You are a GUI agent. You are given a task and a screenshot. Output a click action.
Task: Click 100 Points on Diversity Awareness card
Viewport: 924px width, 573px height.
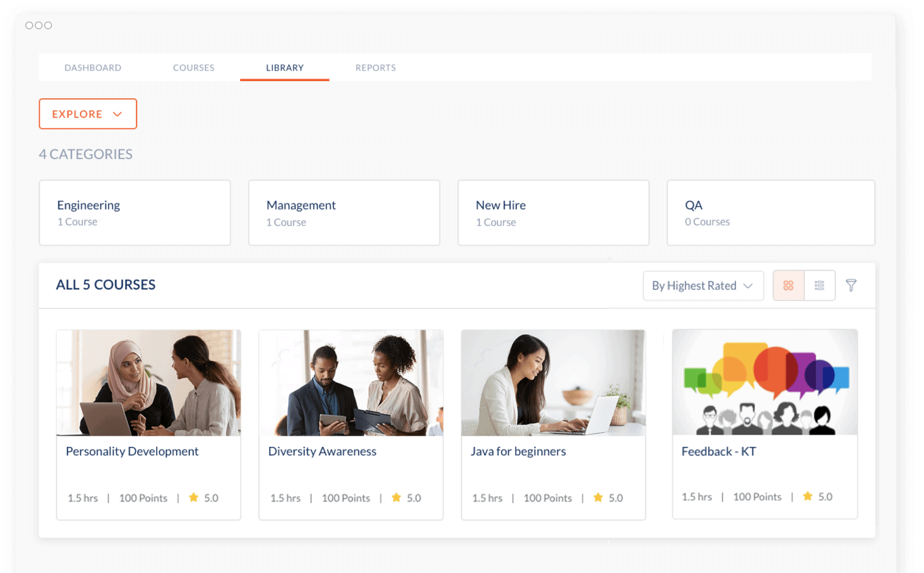click(x=346, y=498)
